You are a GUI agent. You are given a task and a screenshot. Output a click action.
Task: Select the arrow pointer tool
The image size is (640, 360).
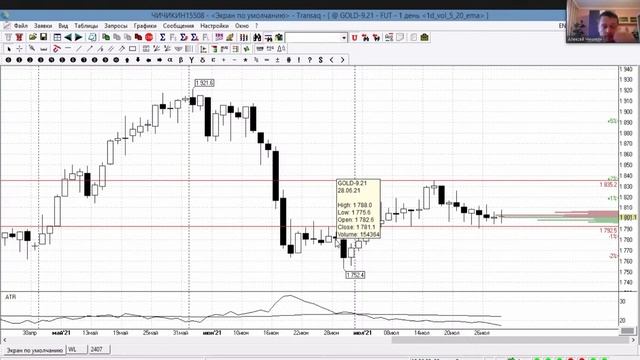click(9, 49)
